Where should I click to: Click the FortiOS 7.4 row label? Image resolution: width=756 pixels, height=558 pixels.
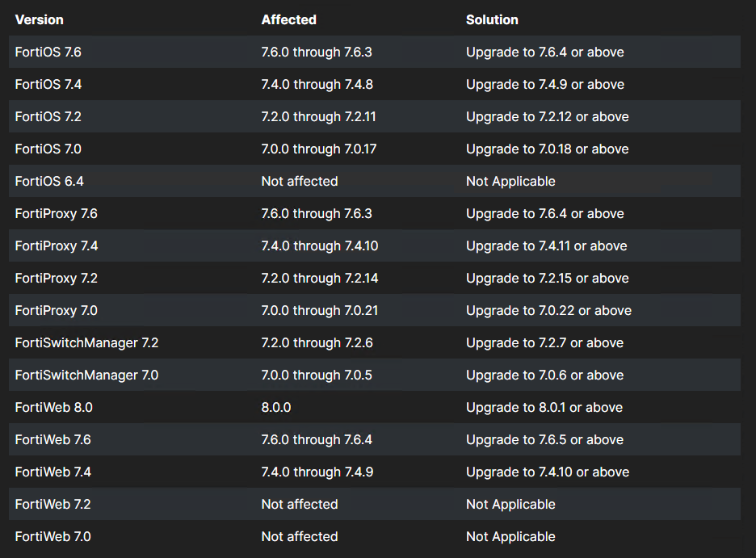[x=48, y=84]
